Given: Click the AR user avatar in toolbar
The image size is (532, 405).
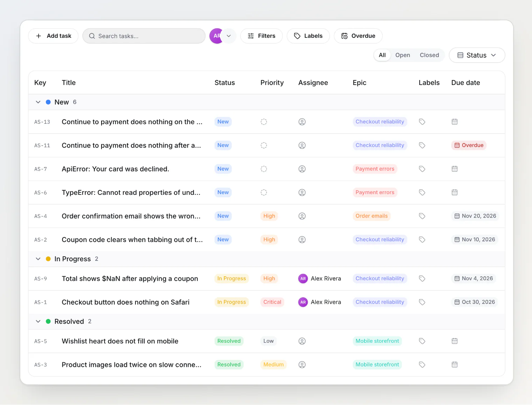Looking at the screenshot, I should pos(216,36).
